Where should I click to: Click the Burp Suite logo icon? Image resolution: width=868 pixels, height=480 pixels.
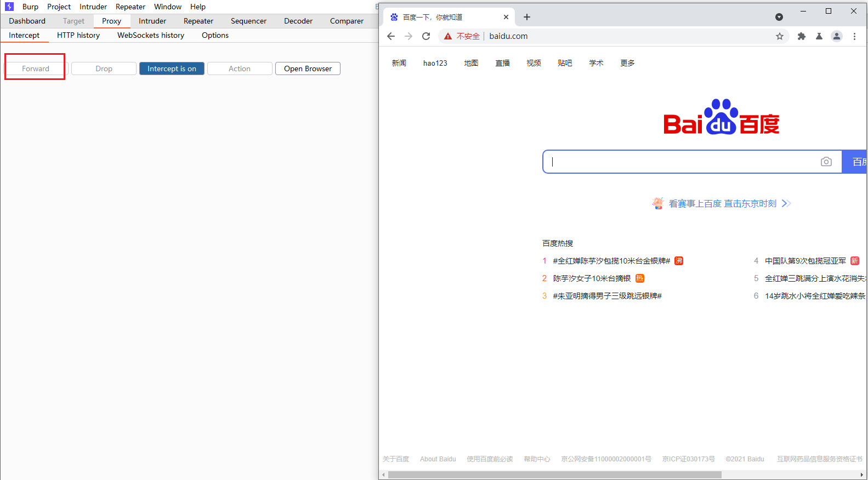[x=9, y=7]
